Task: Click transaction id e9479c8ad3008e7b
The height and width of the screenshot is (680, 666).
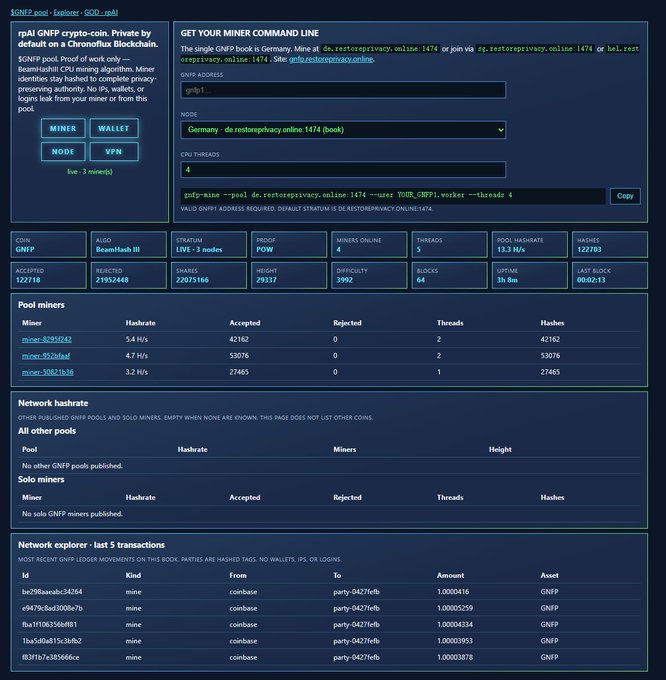Action: [x=52, y=608]
